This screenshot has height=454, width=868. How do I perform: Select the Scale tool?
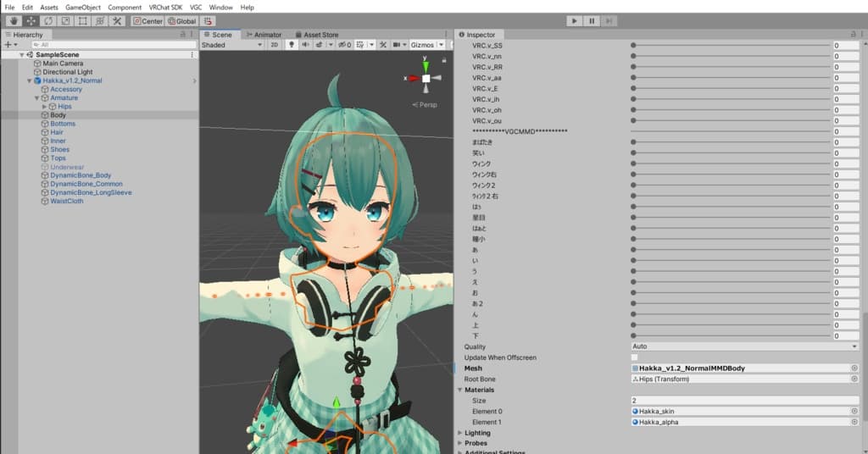(x=64, y=20)
